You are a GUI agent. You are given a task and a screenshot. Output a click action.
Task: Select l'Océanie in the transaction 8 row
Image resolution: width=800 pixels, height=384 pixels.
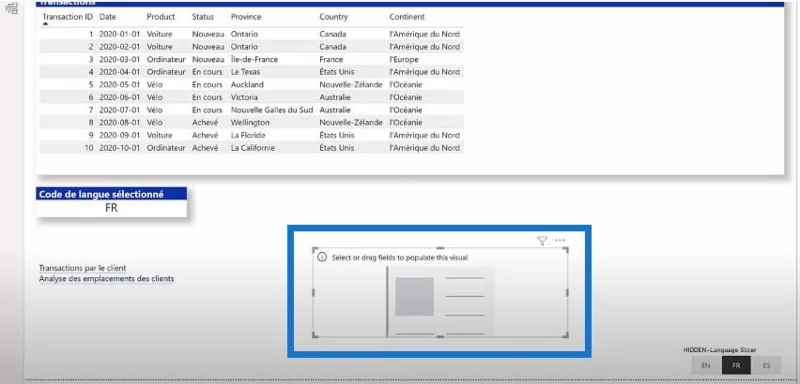(406, 122)
